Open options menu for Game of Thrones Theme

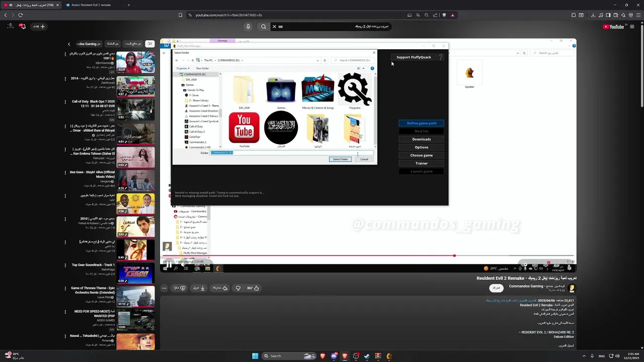[65, 289]
